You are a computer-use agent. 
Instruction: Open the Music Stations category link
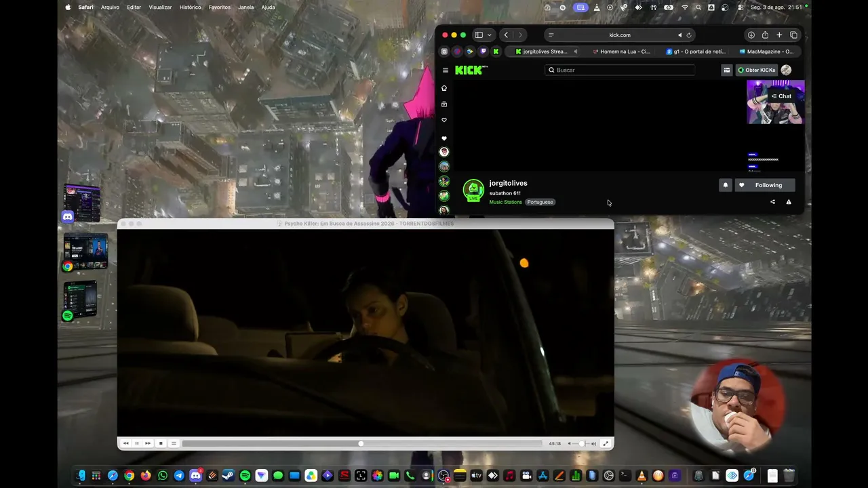click(x=506, y=202)
